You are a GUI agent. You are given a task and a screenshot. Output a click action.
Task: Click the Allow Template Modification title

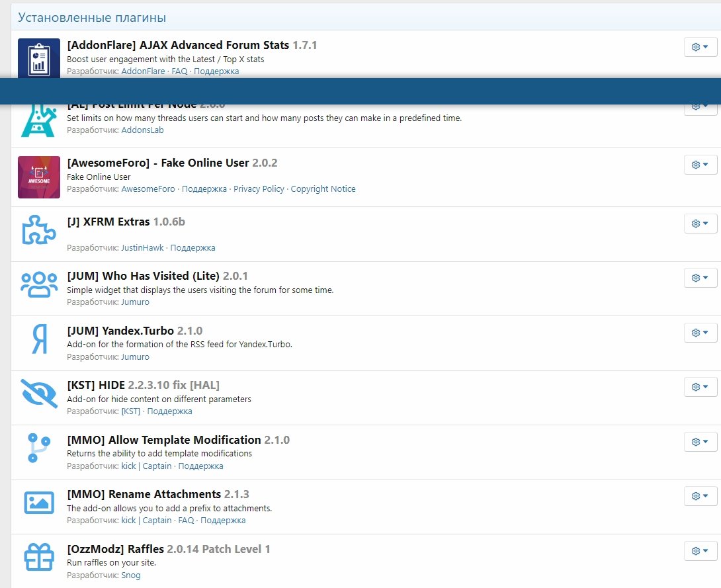(164, 439)
